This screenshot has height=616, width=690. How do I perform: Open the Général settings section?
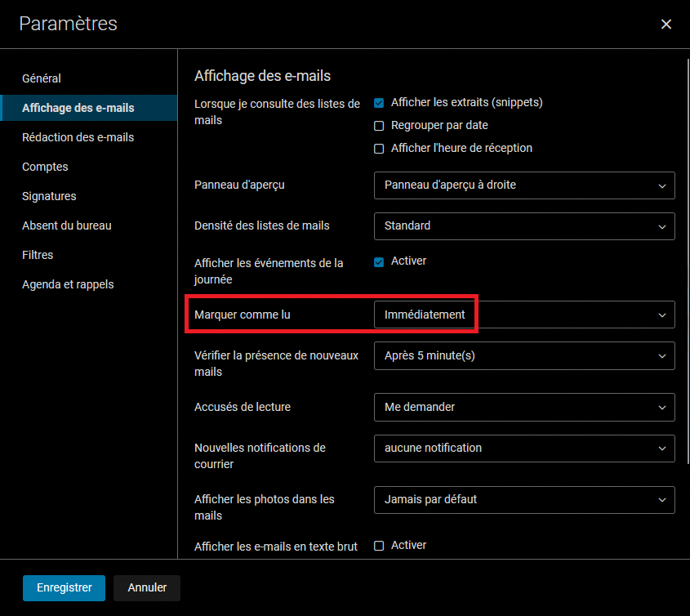(x=42, y=78)
